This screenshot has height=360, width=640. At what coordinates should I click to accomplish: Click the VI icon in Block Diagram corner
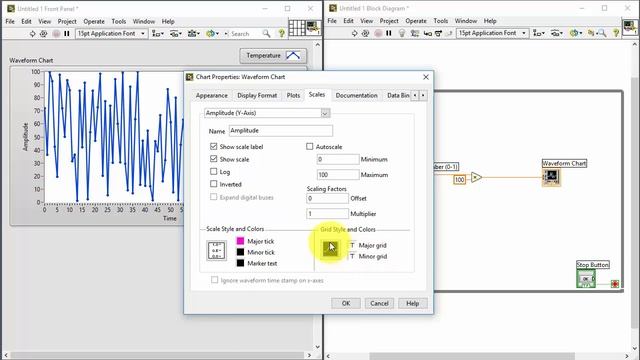tap(630, 27)
